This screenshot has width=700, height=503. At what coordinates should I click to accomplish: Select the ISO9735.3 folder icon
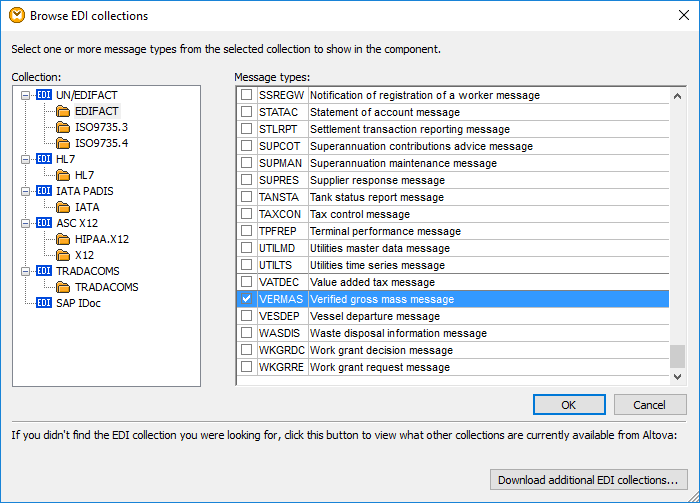[63, 127]
